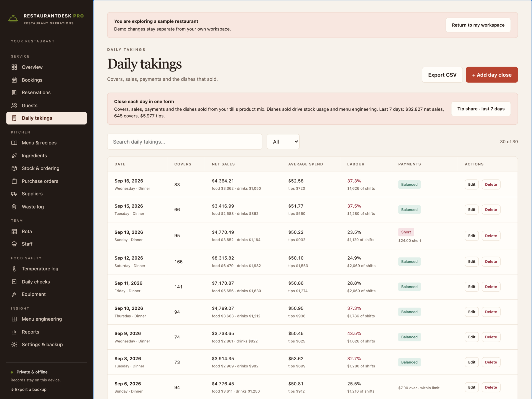Open the Reports page
Viewport: 532px width, 399px height.
(x=47, y=332)
